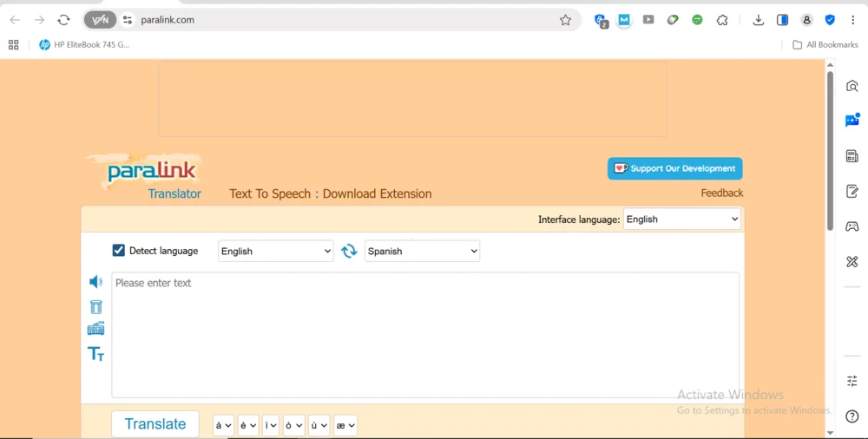
Task: Uncheck the Detect language checkbox
Action: click(x=119, y=251)
